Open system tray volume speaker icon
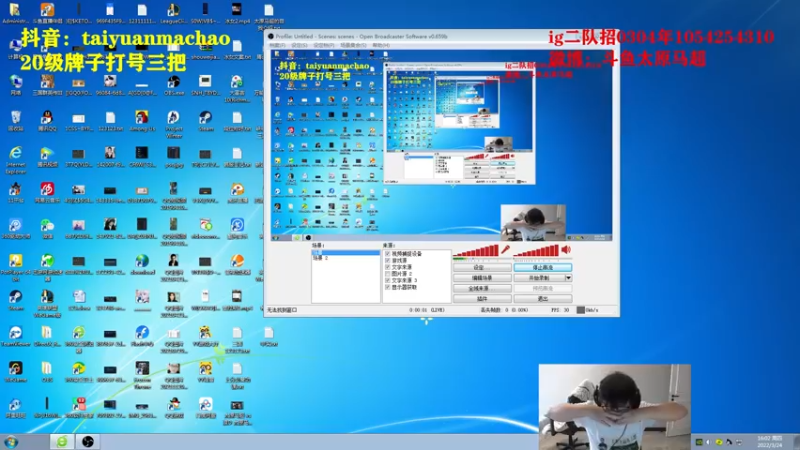This screenshot has height=450, width=800. [x=708, y=442]
